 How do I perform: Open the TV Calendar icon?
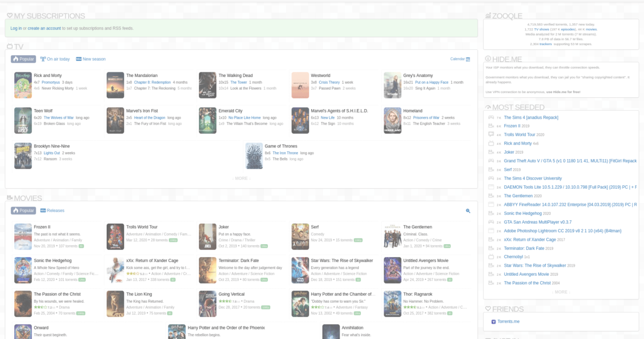click(x=468, y=59)
